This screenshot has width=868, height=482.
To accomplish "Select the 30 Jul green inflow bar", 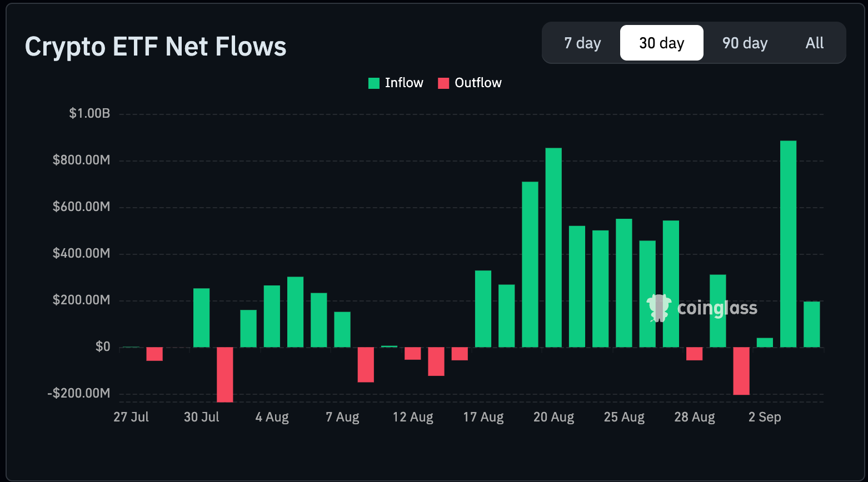I will pos(201,318).
